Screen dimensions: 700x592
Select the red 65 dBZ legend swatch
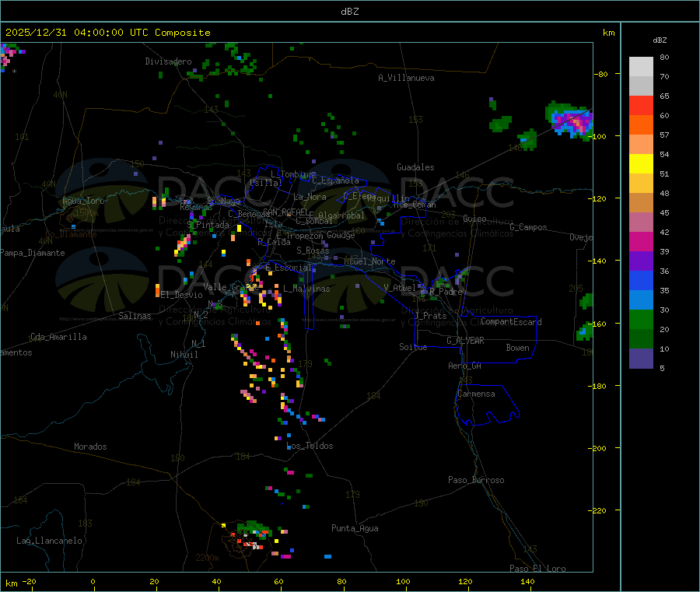pos(641,105)
